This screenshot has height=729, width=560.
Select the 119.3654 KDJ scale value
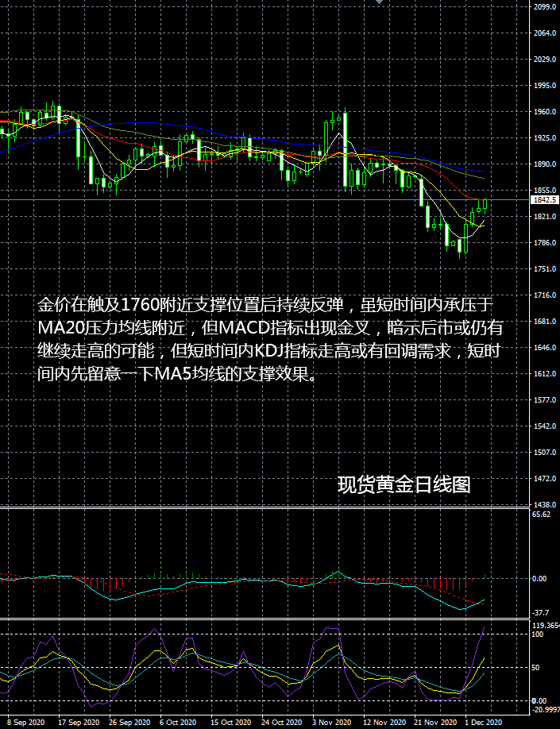[546, 626]
